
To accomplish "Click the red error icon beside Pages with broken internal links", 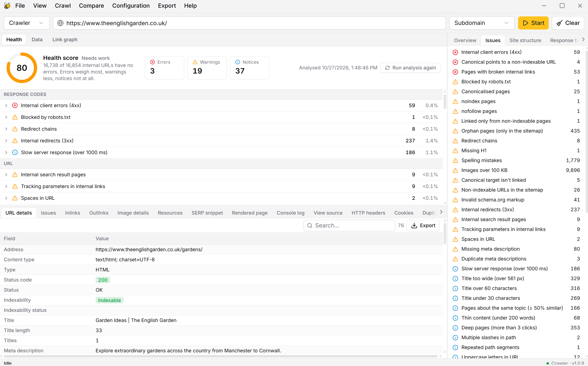I will click(x=455, y=72).
